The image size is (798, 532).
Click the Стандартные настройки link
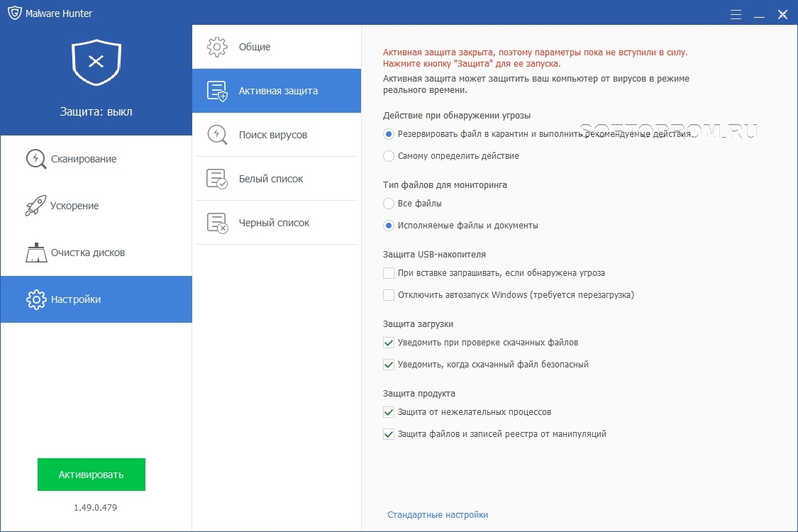point(438,515)
